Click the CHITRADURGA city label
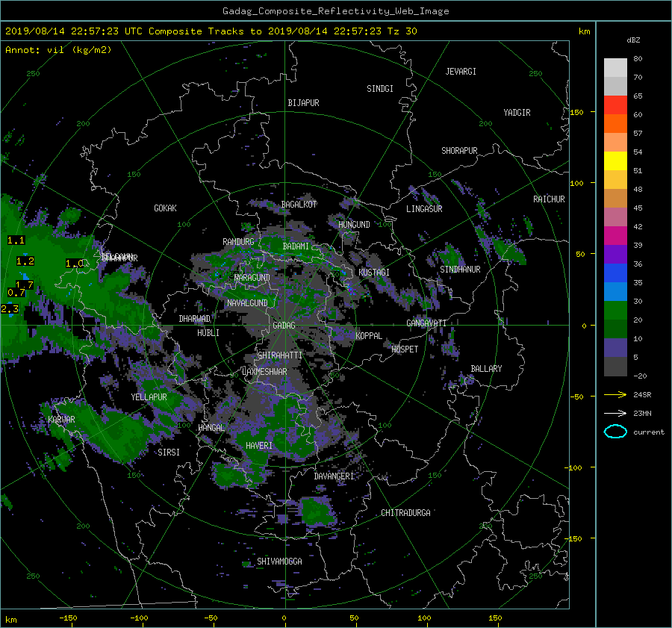This screenshot has width=672, height=628. click(406, 513)
